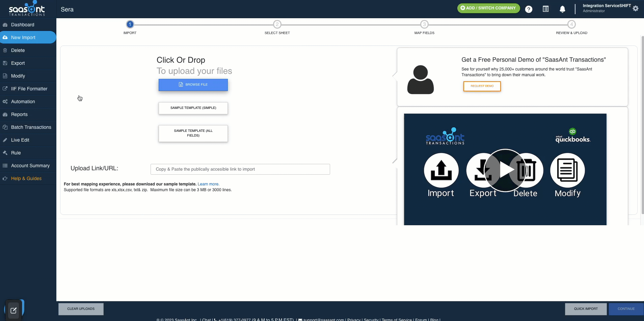The height and width of the screenshot is (321, 644).
Task: Click the Sera company name
Action: click(67, 9)
